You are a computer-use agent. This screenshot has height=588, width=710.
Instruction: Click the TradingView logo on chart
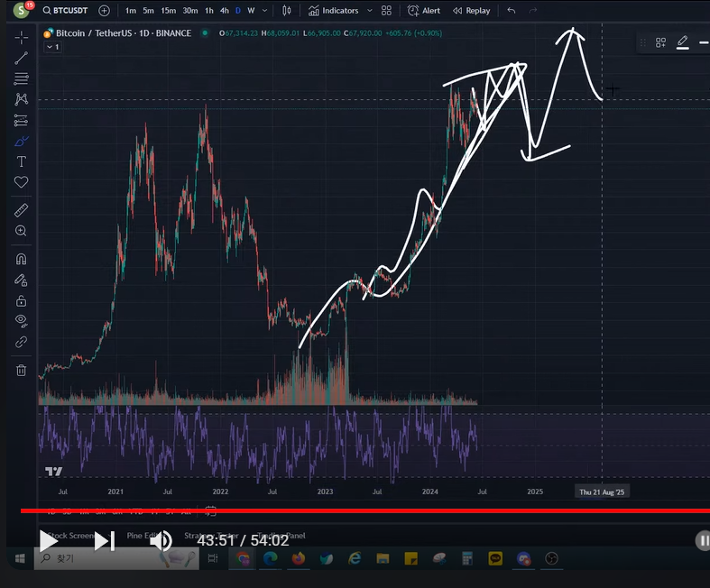coord(53,472)
